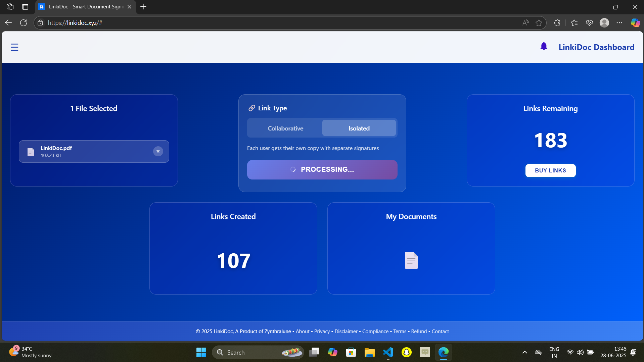Open the Refund footer link
The image size is (644, 362).
point(419,331)
